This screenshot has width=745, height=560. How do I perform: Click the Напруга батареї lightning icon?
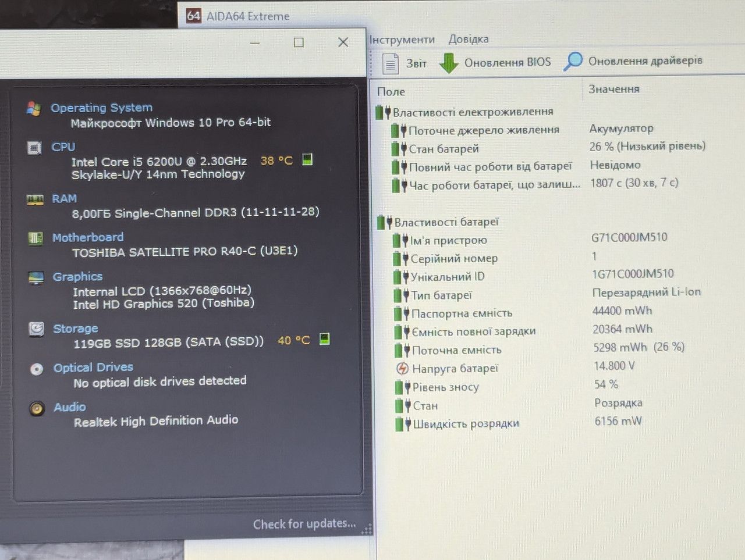coord(402,369)
